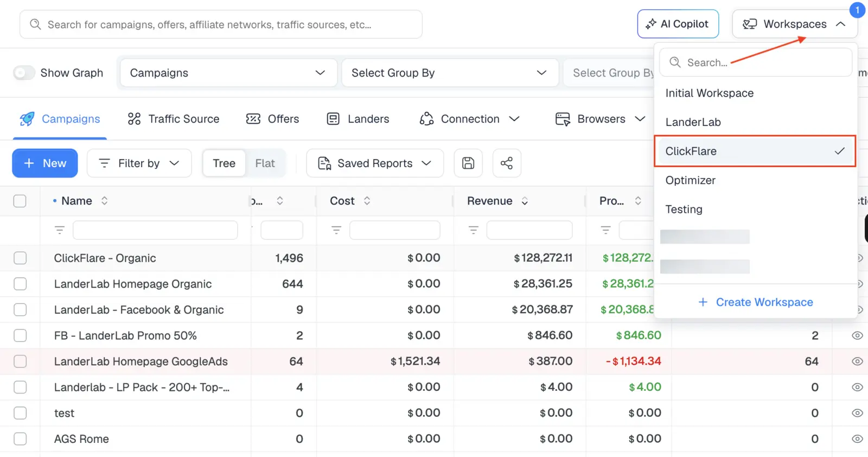This screenshot has width=868, height=457.
Task: Click the LanderLab Homepage GoogleAds campaign name
Action: (141, 361)
